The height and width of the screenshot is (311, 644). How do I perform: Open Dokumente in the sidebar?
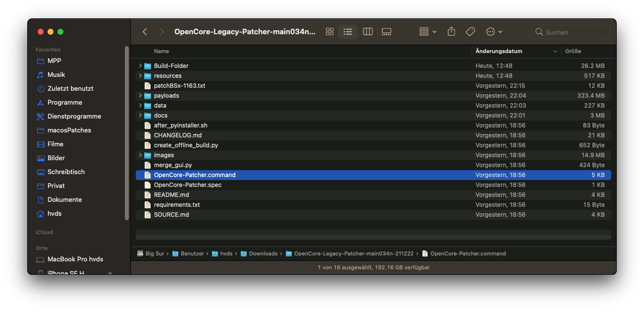point(64,200)
